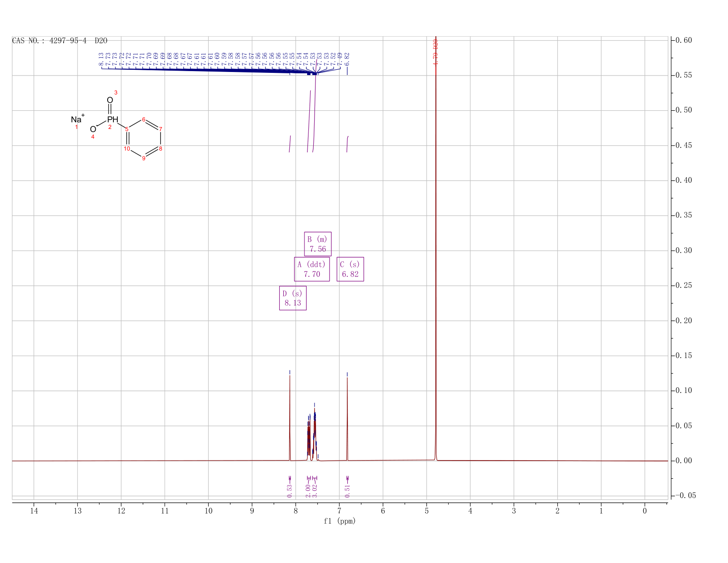
Task: Click the 5 ppm tick on the x-axis
Action: pyautogui.click(x=427, y=511)
